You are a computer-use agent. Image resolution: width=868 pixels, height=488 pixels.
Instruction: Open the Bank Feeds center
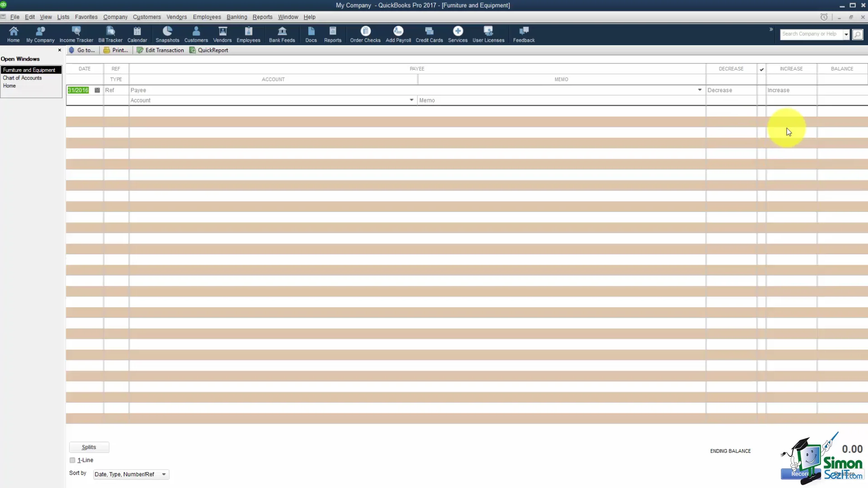click(x=282, y=34)
